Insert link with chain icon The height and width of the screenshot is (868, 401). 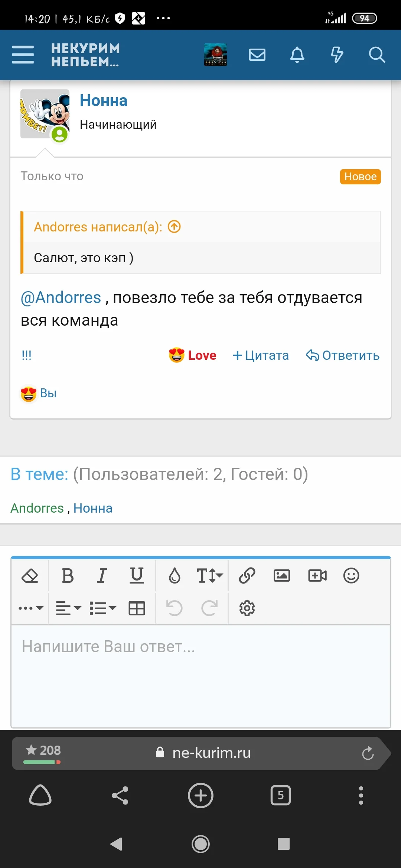pyautogui.click(x=247, y=576)
